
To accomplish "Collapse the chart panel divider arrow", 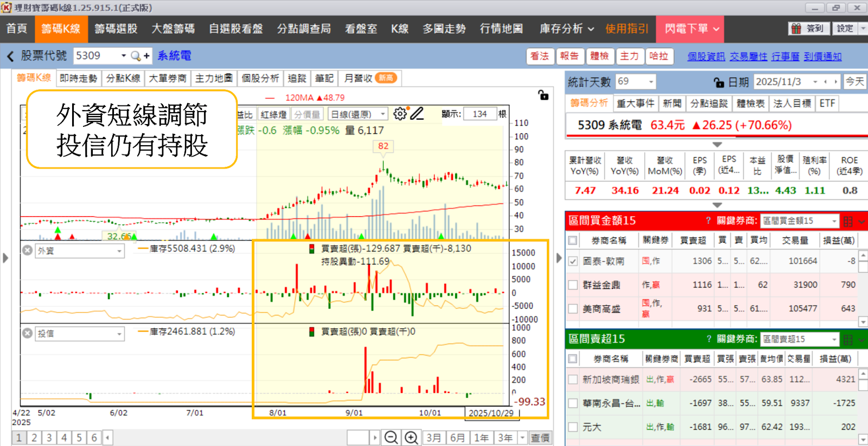I will click(x=559, y=258).
